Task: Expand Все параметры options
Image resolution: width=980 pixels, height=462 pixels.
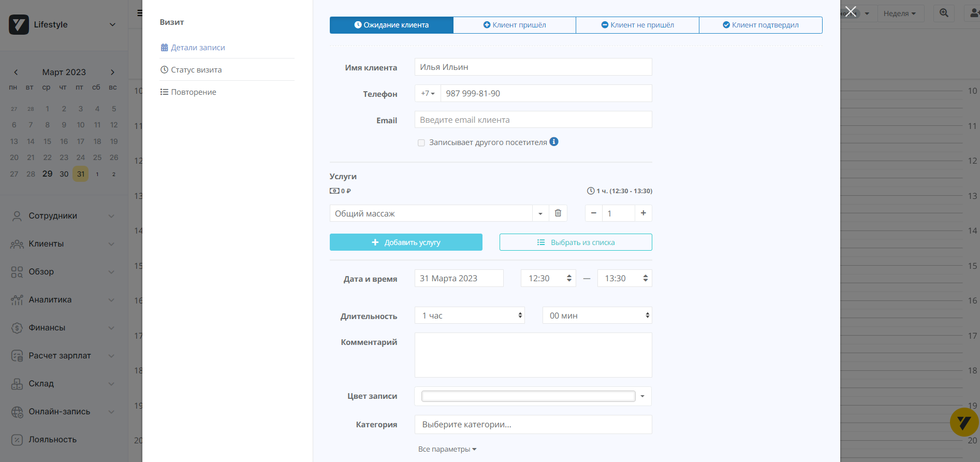Action: 447,449
